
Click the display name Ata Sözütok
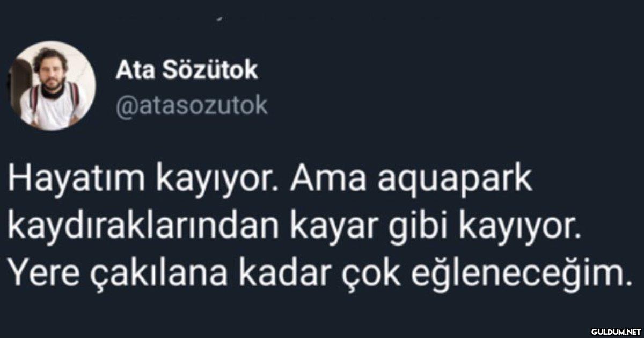tap(187, 70)
